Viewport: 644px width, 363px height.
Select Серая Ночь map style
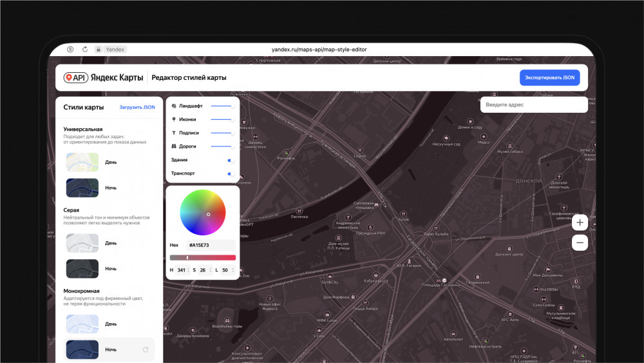pyautogui.click(x=82, y=268)
